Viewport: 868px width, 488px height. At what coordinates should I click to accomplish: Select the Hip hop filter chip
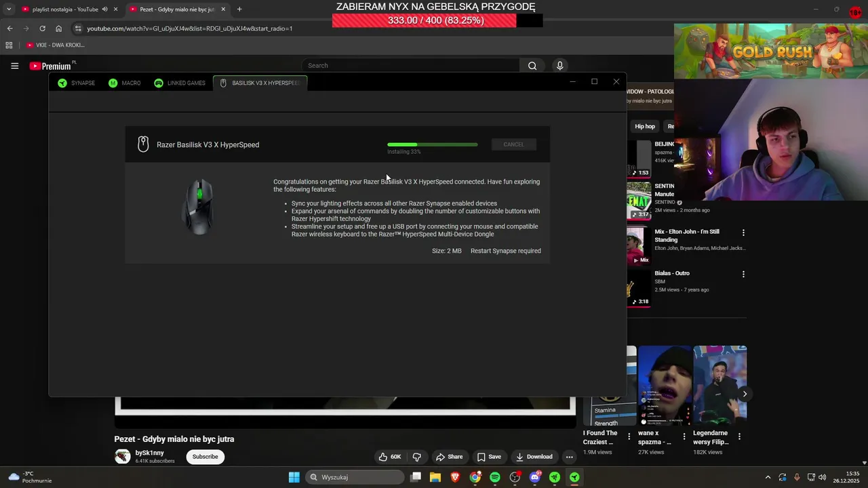(645, 126)
